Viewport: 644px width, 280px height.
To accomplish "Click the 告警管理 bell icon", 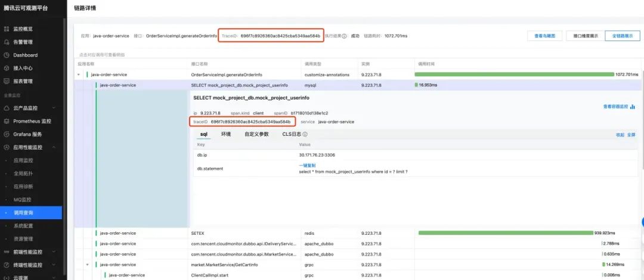I will click(6, 42).
